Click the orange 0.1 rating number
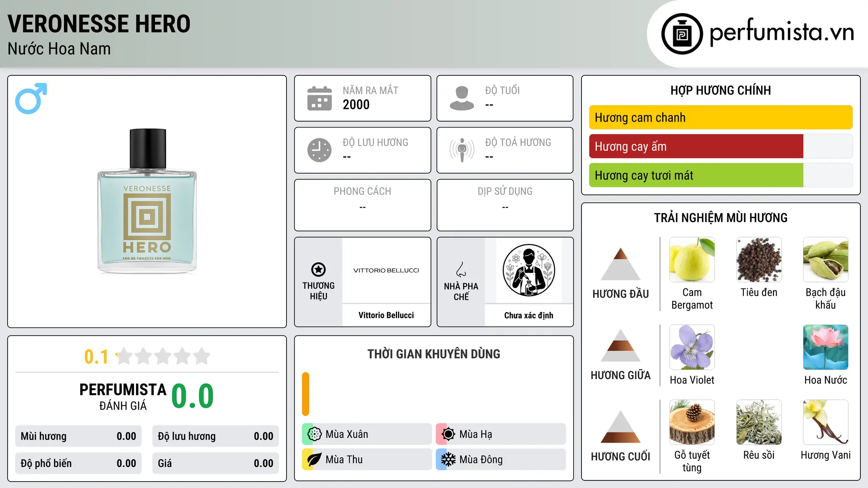This screenshot has height=488, width=868. (96, 357)
